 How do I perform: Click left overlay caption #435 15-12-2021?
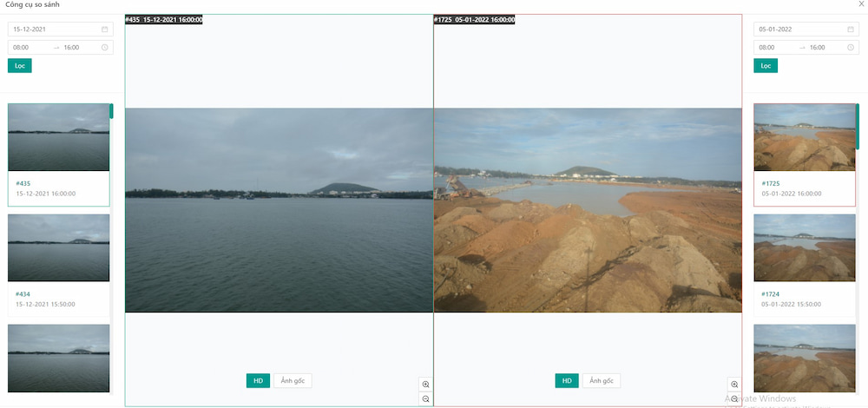click(164, 20)
